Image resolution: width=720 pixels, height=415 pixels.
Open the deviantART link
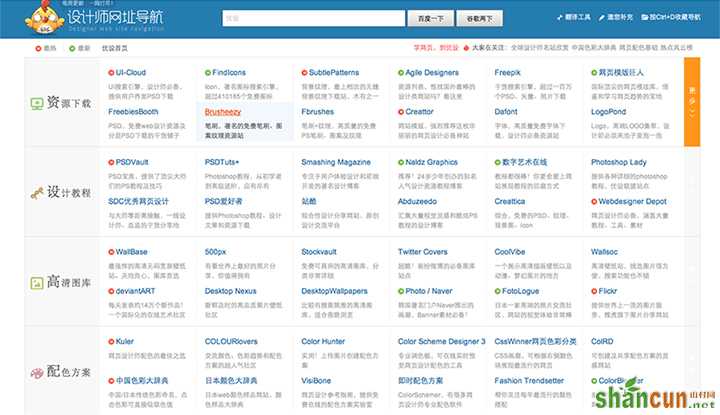click(135, 291)
